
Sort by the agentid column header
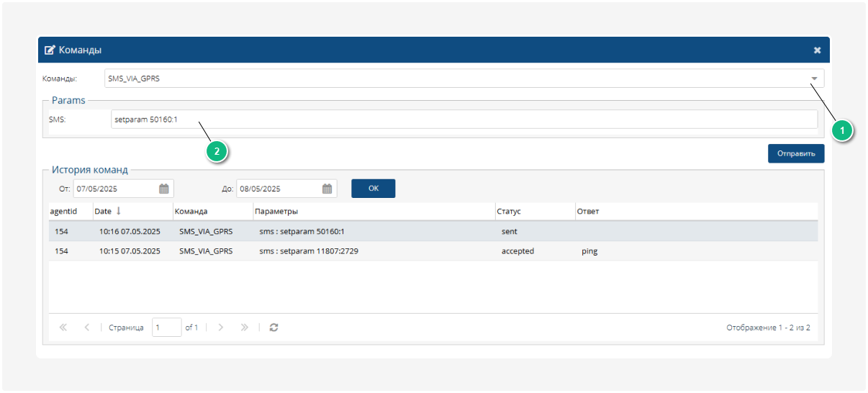point(71,212)
